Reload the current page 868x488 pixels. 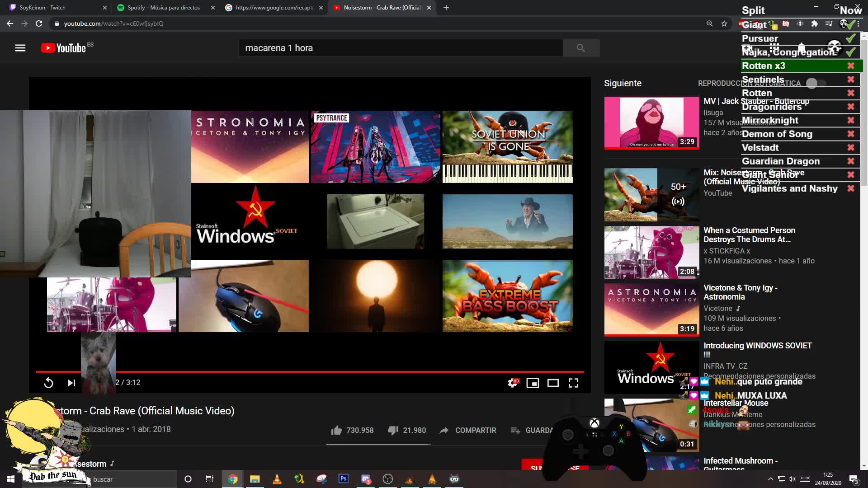tap(39, 23)
